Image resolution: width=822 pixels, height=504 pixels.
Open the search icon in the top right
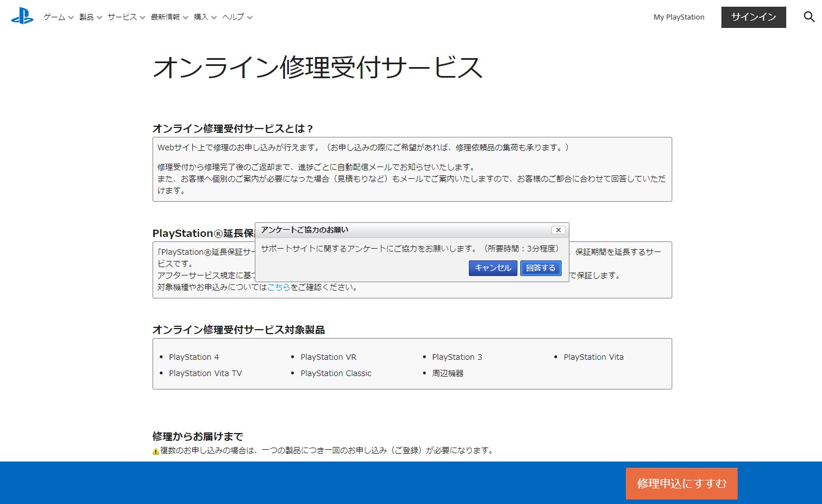tap(809, 17)
